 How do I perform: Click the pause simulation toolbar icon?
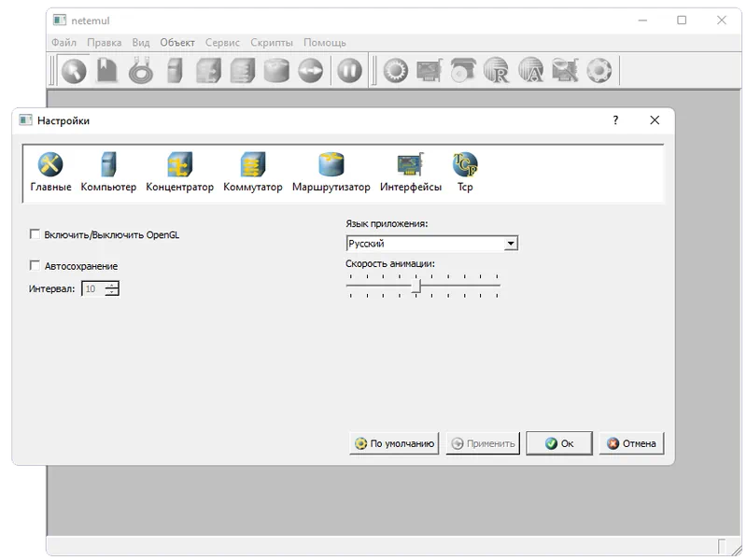pos(349,71)
